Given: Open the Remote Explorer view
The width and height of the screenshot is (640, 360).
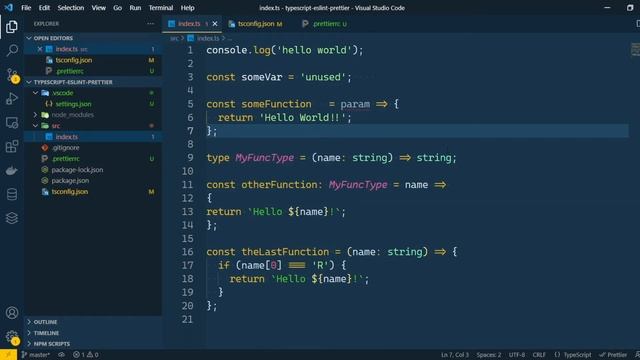Looking at the screenshot, I should pos(12,122).
